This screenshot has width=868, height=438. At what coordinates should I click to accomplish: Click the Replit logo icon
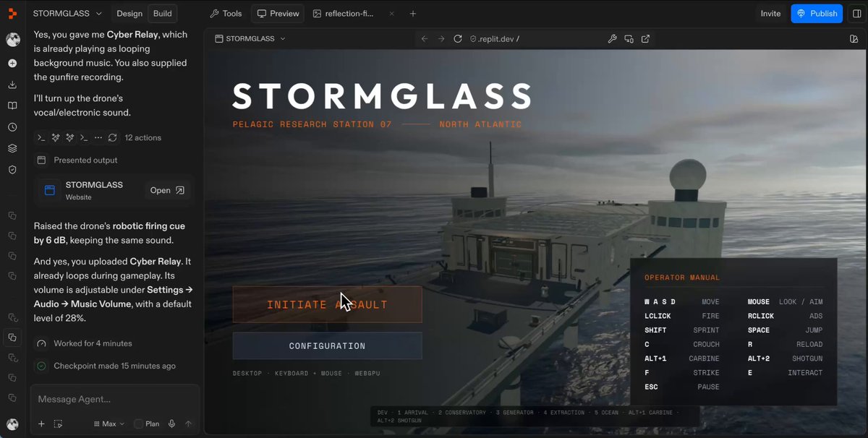pos(12,13)
